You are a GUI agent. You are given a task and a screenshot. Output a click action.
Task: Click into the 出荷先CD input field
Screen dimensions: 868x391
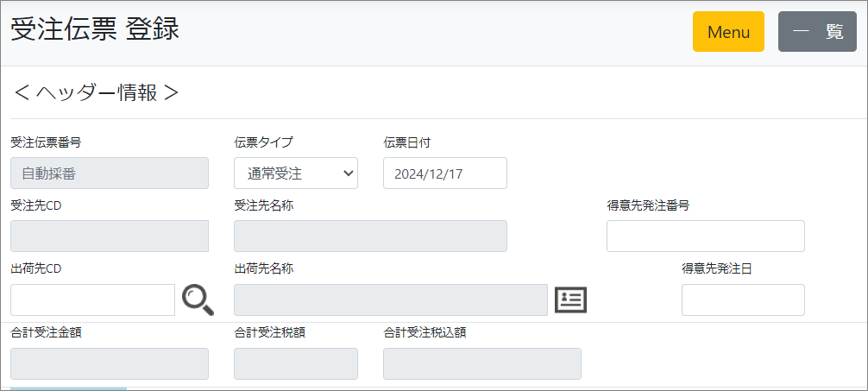(x=92, y=300)
